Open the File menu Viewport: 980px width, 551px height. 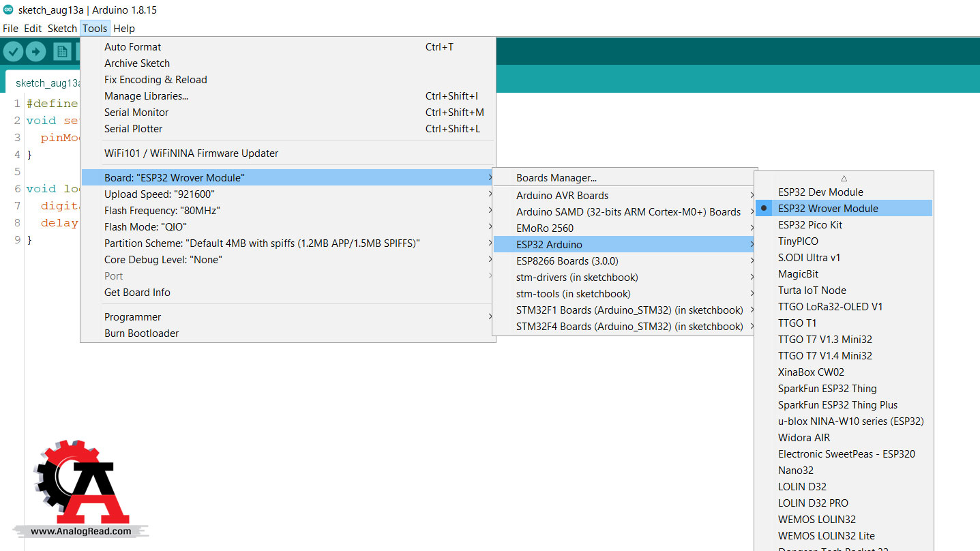coord(10,29)
